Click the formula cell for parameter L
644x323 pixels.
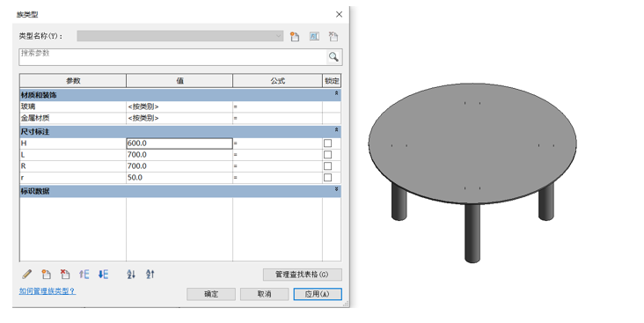click(278, 155)
